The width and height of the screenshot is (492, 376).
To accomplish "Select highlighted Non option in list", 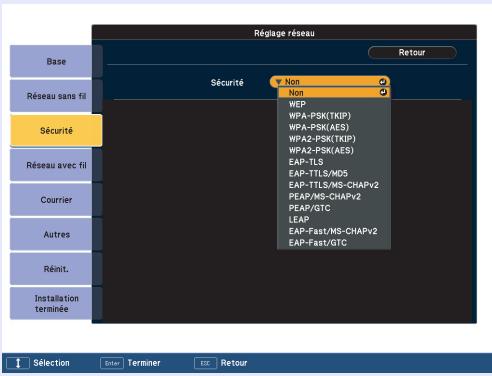I will click(334, 93).
